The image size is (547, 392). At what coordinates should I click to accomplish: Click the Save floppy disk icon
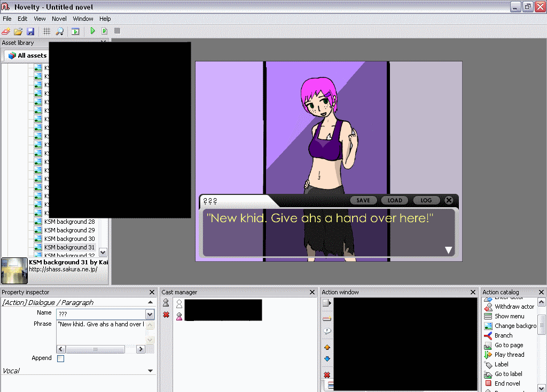[30, 32]
